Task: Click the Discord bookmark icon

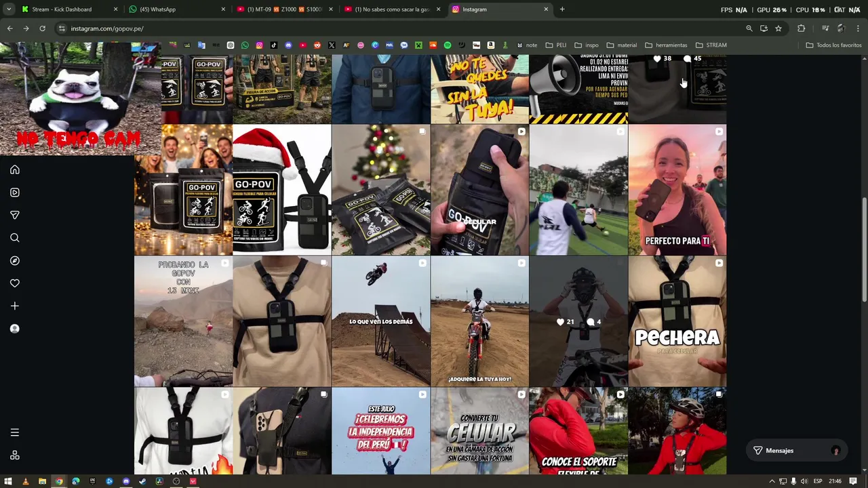Action: pyautogui.click(x=288, y=45)
